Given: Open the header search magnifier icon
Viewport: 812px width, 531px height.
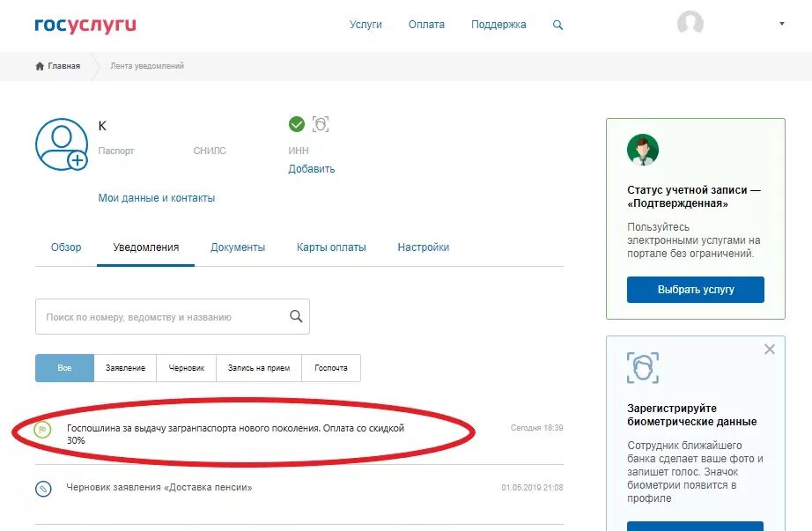Looking at the screenshot, I should (557, 25).
